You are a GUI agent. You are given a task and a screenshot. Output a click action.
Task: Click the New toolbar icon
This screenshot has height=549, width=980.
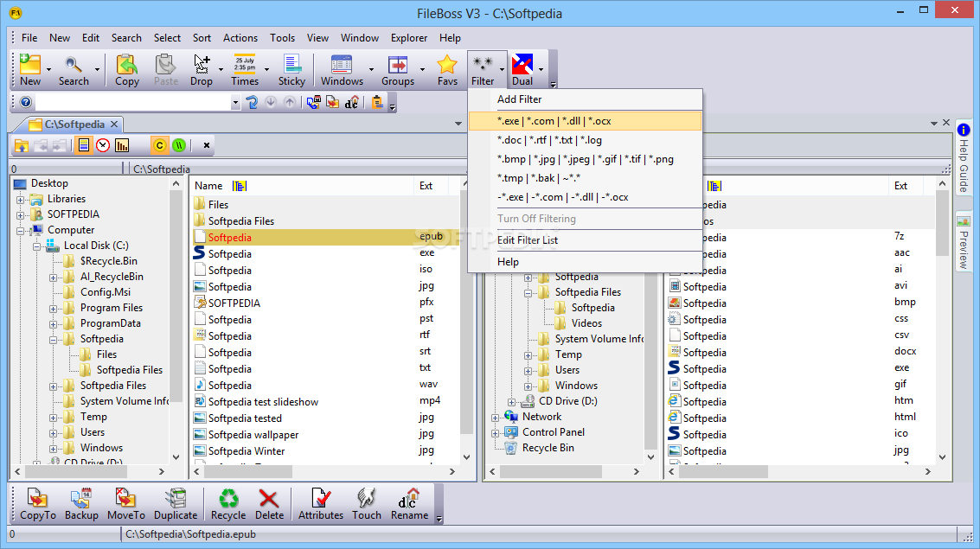tap(30, 69)
